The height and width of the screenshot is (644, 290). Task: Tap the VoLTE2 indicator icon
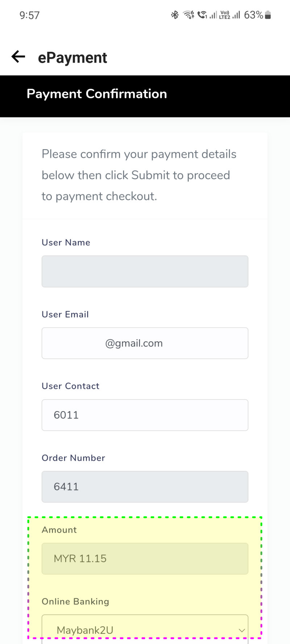pos(225,15)
